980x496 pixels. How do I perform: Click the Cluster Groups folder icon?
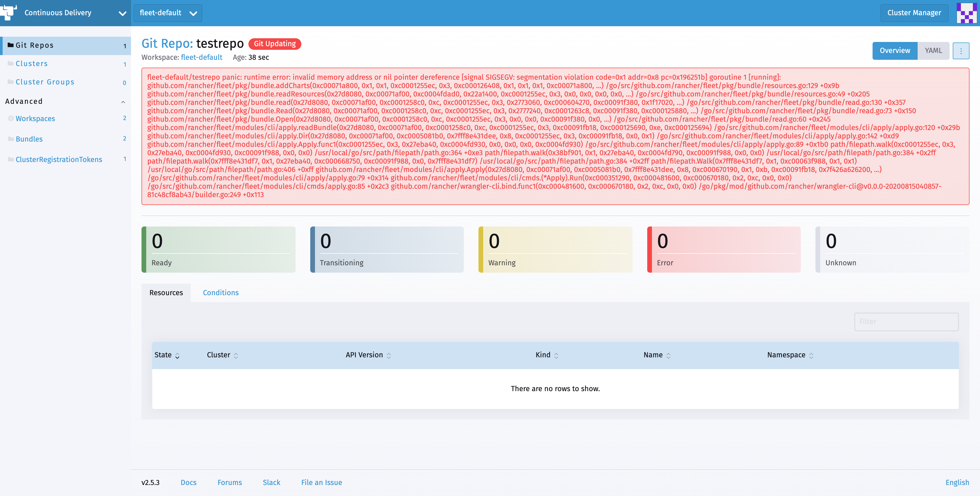(12, 82)
